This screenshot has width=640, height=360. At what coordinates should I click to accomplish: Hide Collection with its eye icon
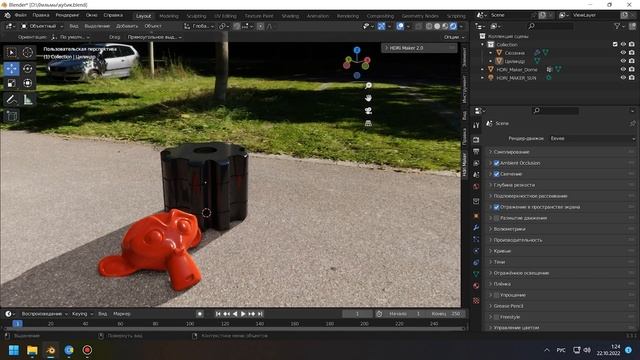point(623,44)
